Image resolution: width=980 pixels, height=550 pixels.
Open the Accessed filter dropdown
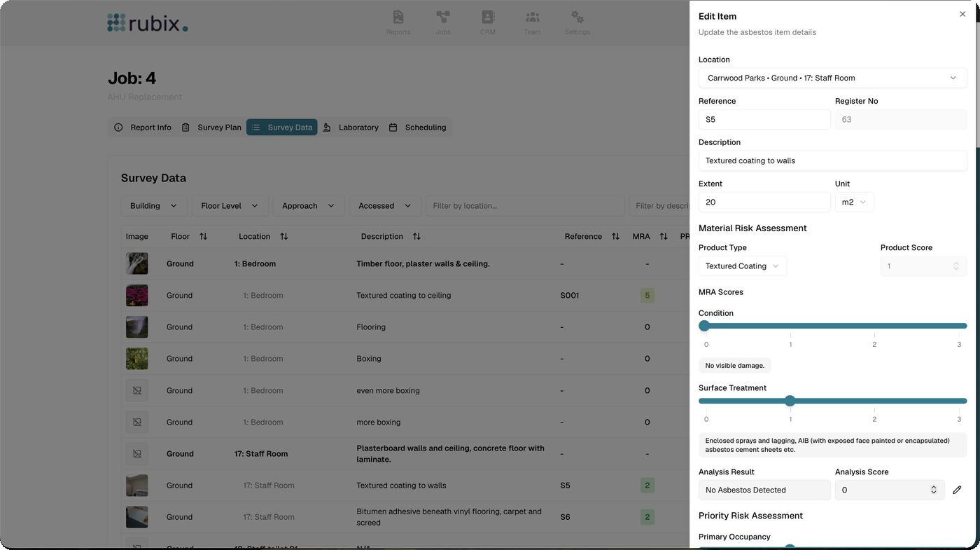pyautogui.click(x=385, y=206)
